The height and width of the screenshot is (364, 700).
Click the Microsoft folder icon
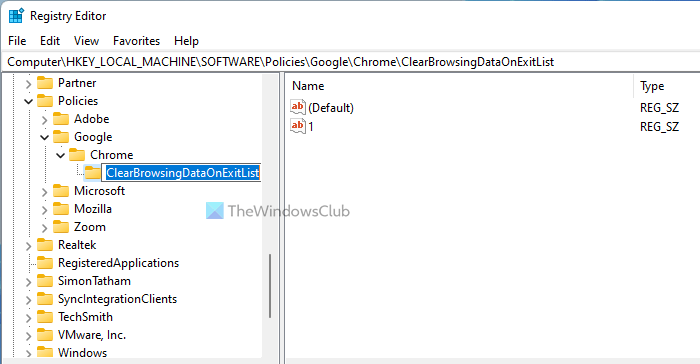(61, 191)
